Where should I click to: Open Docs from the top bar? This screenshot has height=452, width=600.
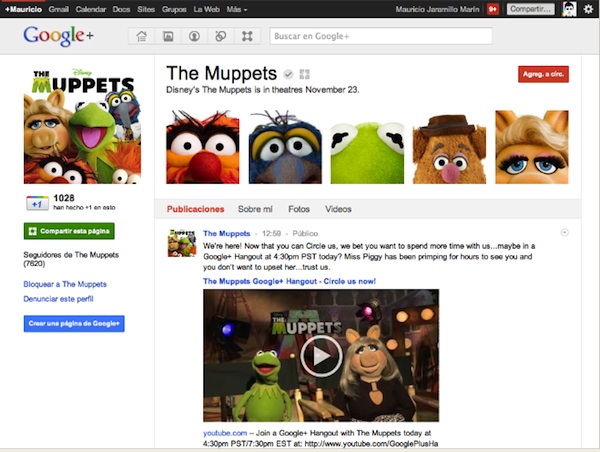pyautogui.click(x=121, y=9)
